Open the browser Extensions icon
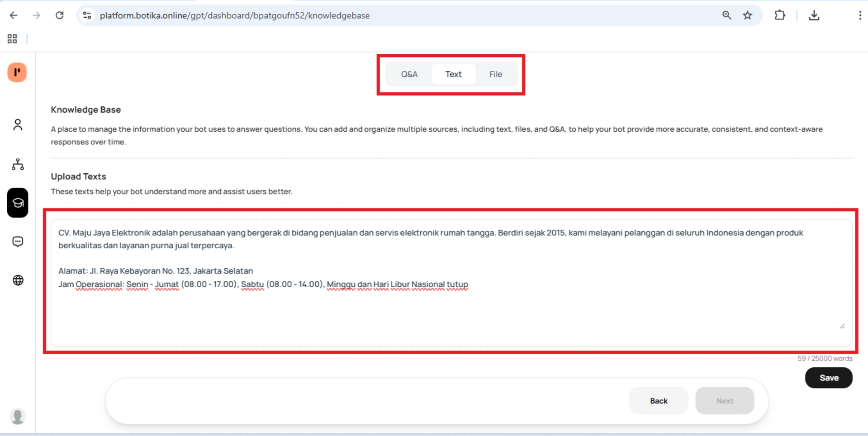 pyautogui.click(x=780, y=15)
